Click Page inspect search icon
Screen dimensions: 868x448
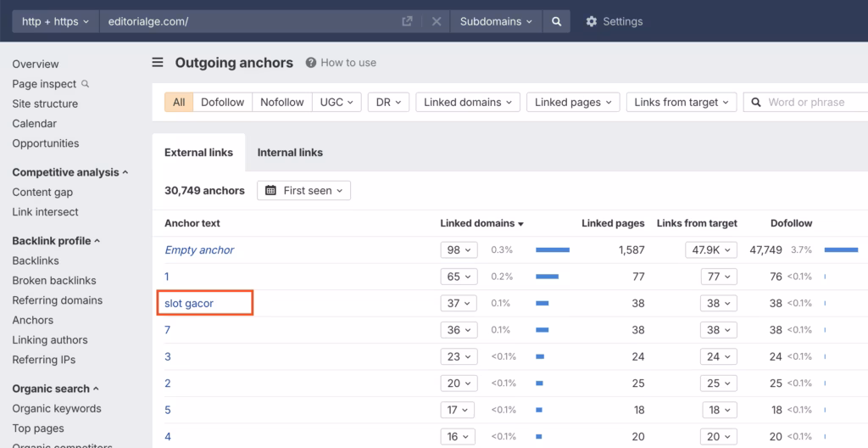point(85,84)
